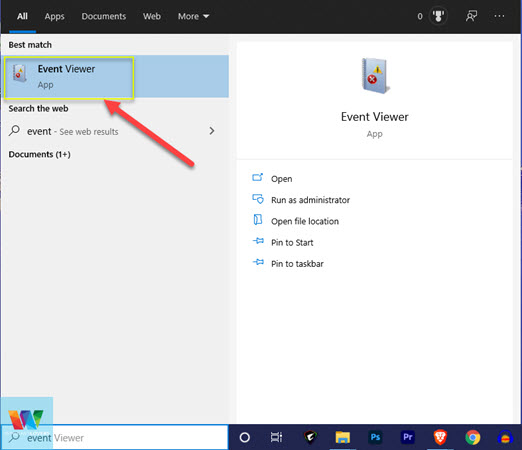522x450 pixels.
Task: Switch to the All tab
Action: coord(22,16)
